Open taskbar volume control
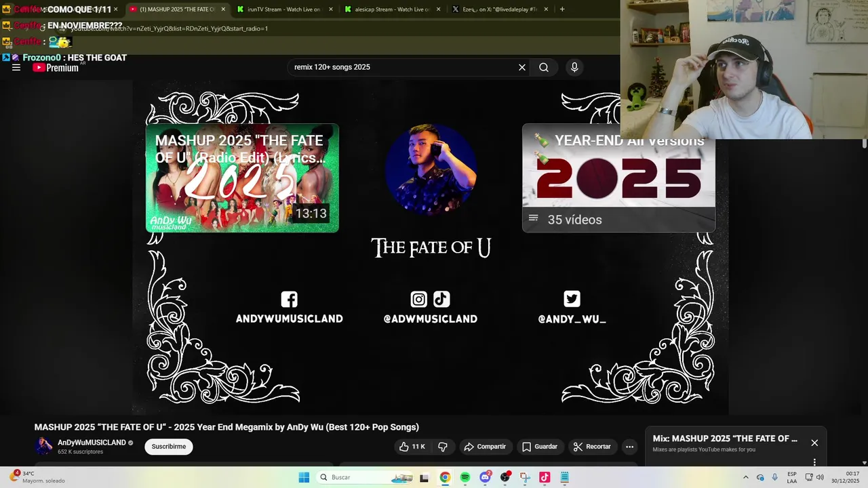This screenshot has width=868, height=488. coord(820,477)
